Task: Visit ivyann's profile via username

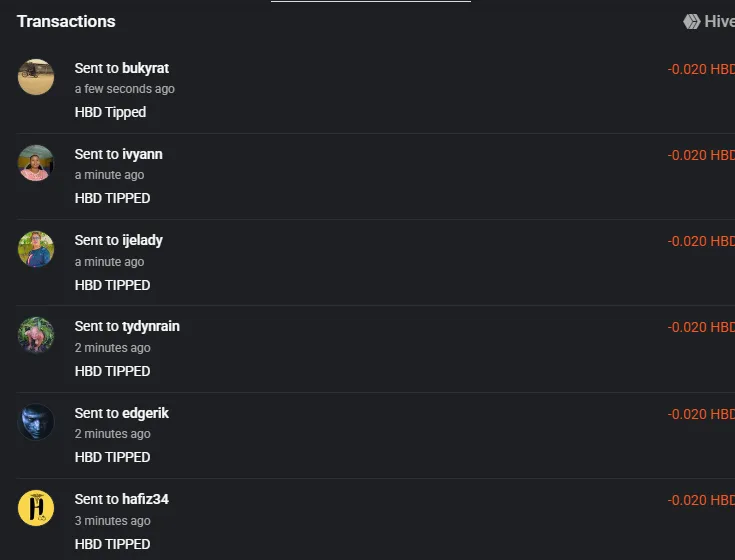Action: coord(142,154)
